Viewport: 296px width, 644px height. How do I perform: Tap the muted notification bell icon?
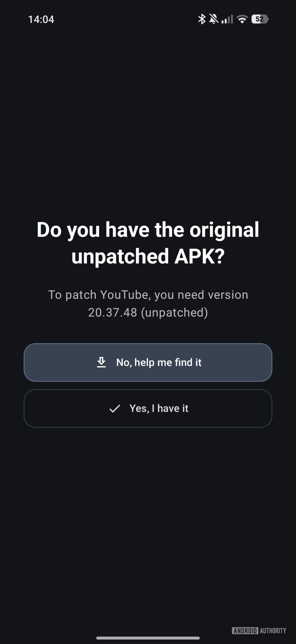[x=214, y=19]
